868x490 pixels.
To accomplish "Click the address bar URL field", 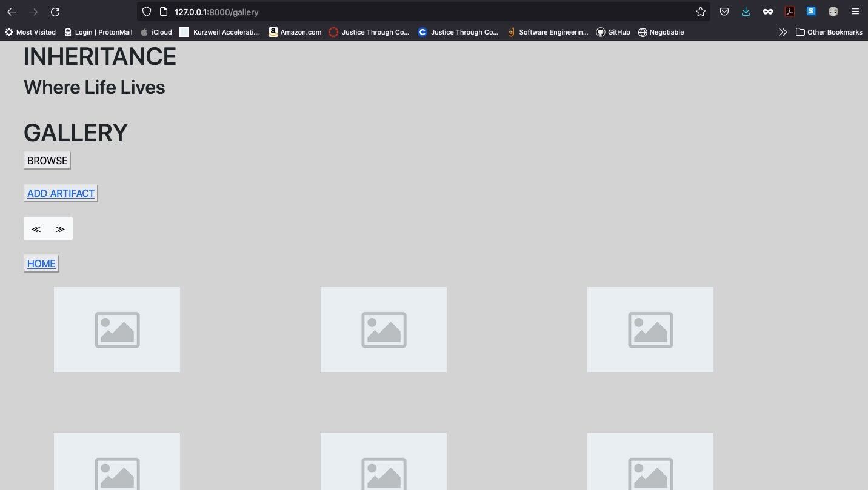I will pyautogui.click(x=424, y=12).
